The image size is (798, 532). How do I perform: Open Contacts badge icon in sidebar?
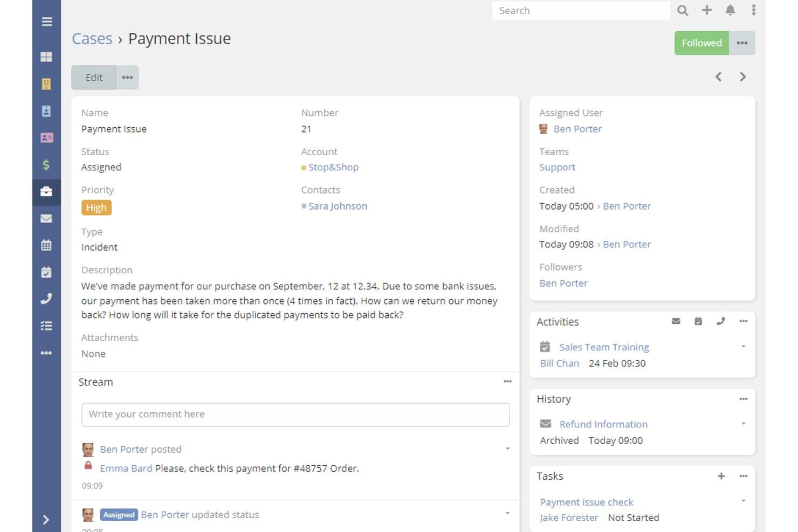point(46,110)
